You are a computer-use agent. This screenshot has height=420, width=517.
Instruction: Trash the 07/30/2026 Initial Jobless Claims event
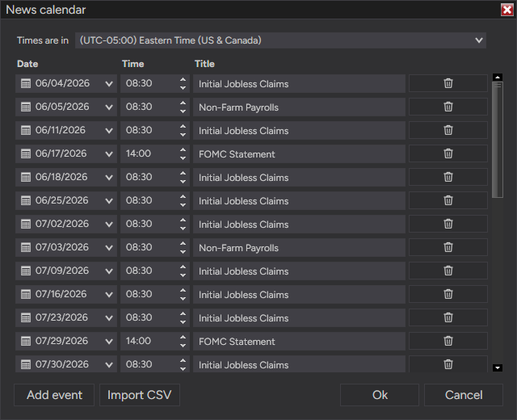(448, 364)
